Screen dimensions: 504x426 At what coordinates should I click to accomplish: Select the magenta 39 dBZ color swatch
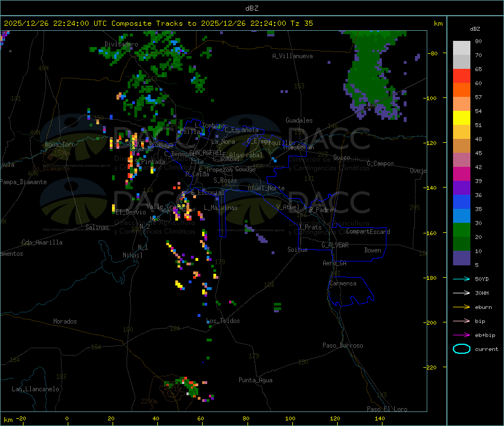point(461,174)
